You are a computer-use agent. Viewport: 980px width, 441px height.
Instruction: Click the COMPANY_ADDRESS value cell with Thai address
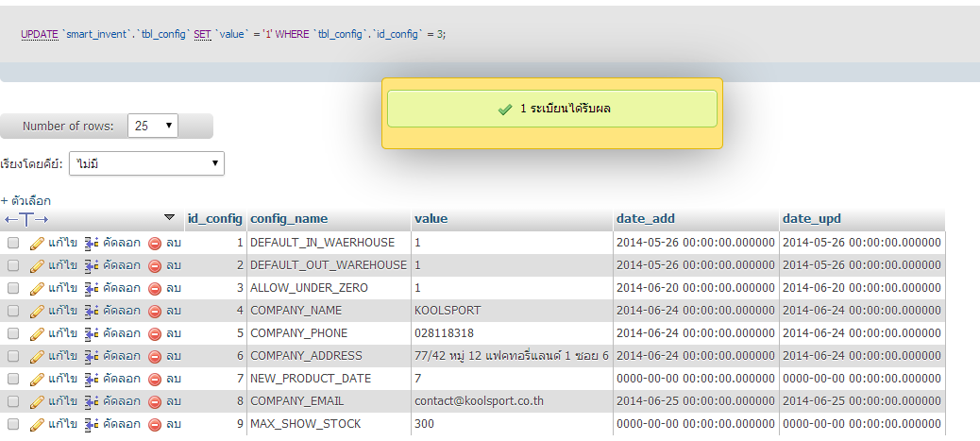pos(512,356)
